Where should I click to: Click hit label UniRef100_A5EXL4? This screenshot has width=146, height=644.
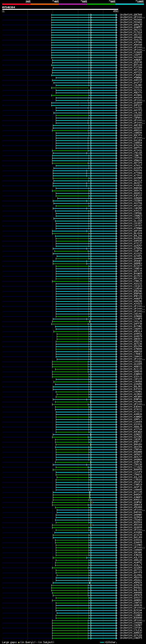point(131,331)
